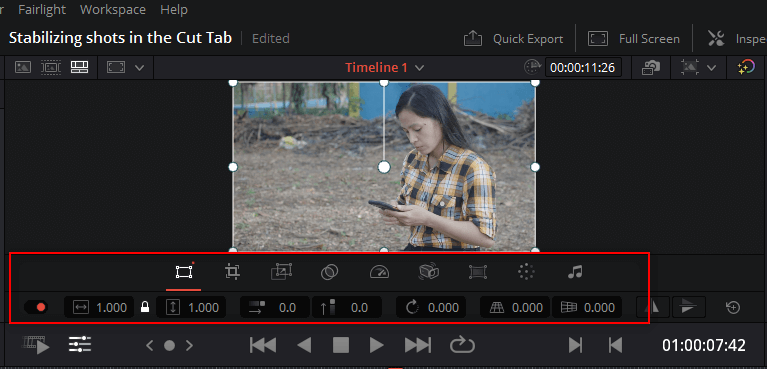
Task: Reset transform settings
Action: (733, 307)
